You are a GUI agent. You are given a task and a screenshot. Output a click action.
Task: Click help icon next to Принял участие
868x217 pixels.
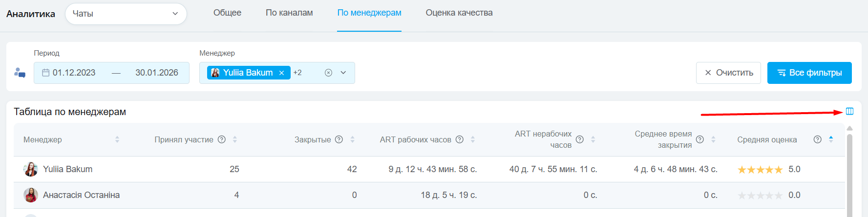222,139
